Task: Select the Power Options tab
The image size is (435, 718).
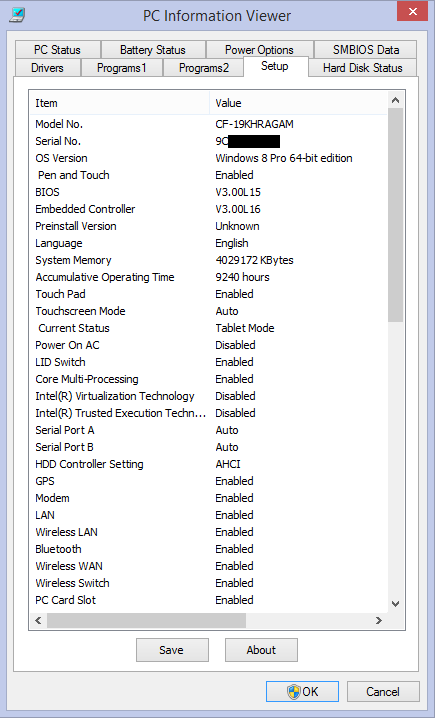Action: click(x=259, y=49)
